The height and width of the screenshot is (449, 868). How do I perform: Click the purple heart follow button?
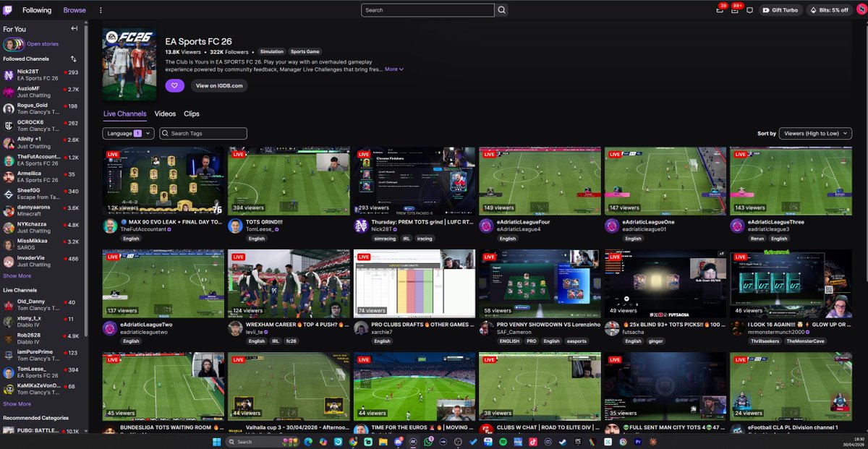tap(174, 85)
